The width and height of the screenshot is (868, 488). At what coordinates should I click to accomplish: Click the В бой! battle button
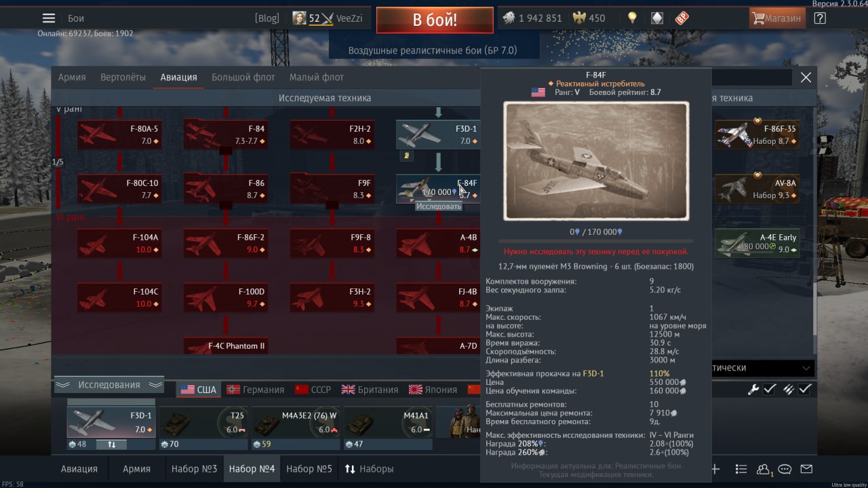point(435,20)
